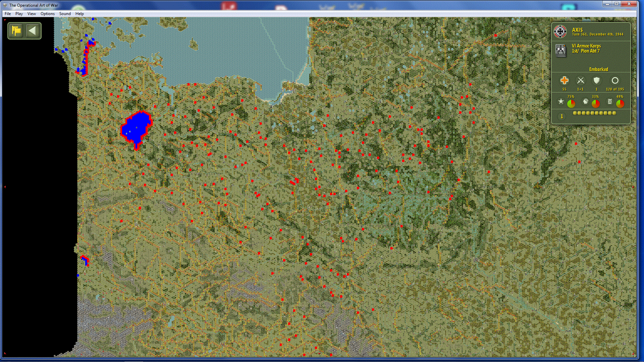Screen dimensions: 644x362
Task: Click the yellow flags button
Action: click(x=16, y=31)
